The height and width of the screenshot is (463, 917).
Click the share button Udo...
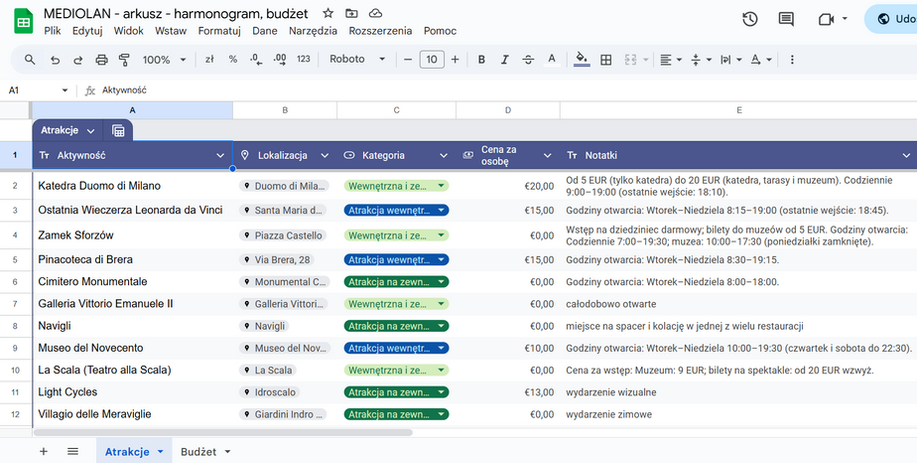[x=891, y=19]
